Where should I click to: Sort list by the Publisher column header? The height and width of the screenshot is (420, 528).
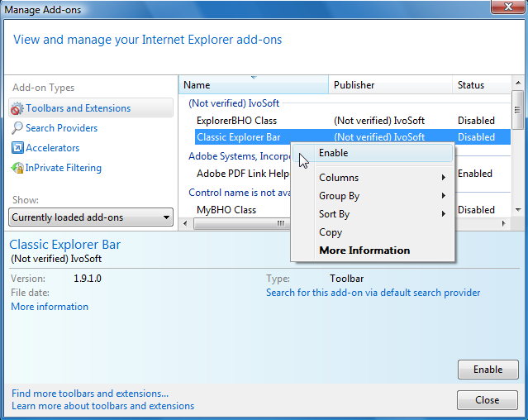[354, 85]
